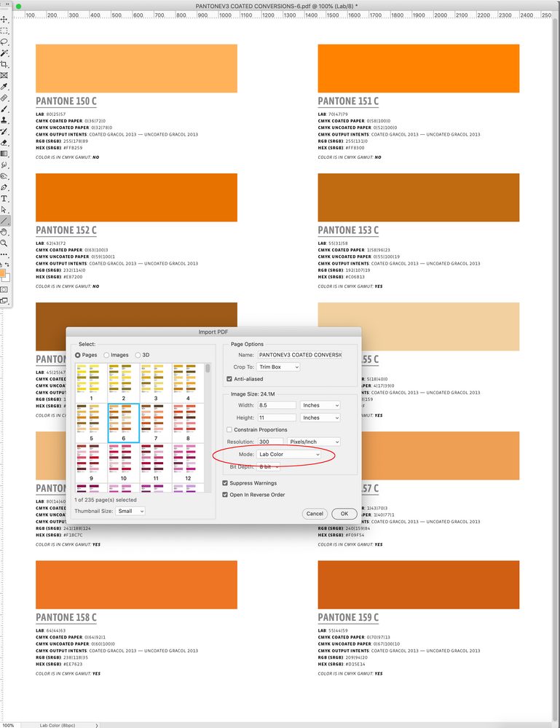Image resolution: width=560 pixels, height=728 pixels.
Task: Open the status bar info chevron
Action: tap(97, 725)
